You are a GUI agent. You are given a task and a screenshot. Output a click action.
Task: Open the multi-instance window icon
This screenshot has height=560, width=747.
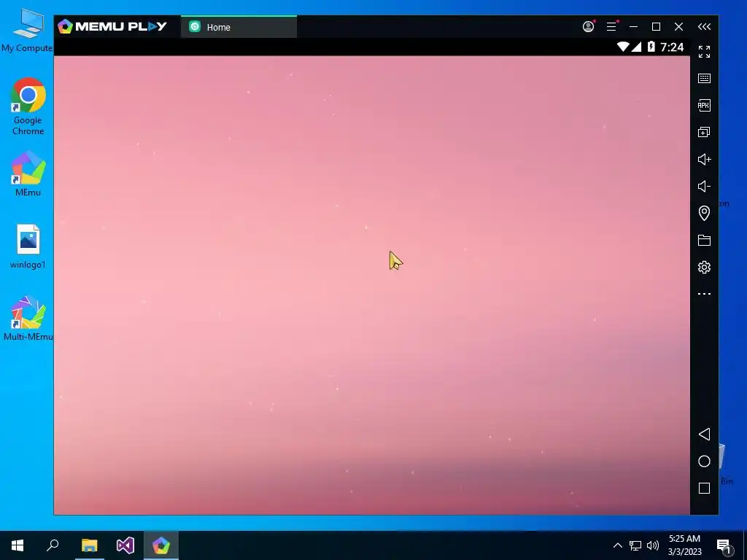(704, 133)
